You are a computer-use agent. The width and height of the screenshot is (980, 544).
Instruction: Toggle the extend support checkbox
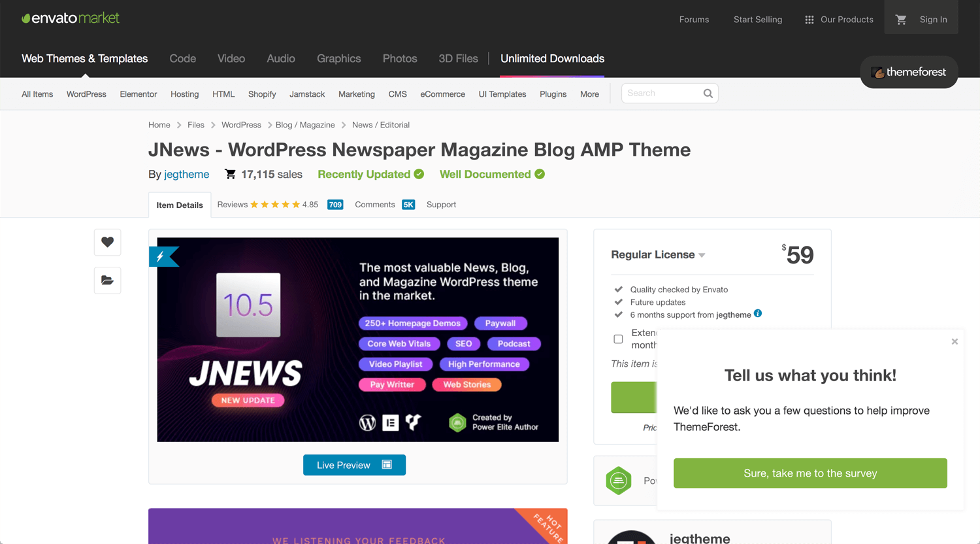(x=618, y=339)
